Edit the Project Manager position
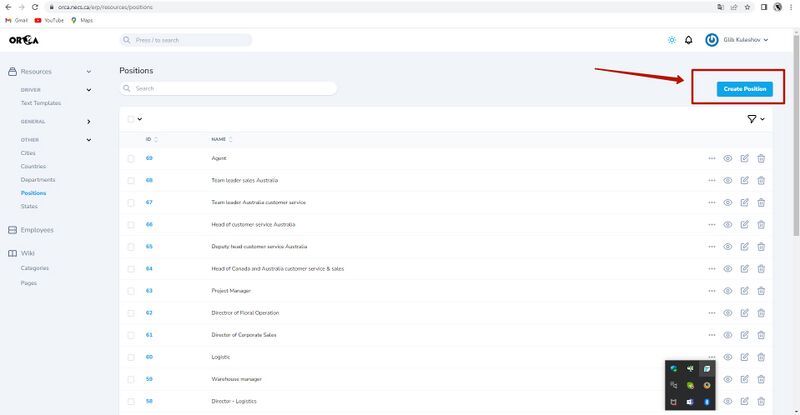The height and width of the screenshot is (415, 800). click(x=744, y=291)
